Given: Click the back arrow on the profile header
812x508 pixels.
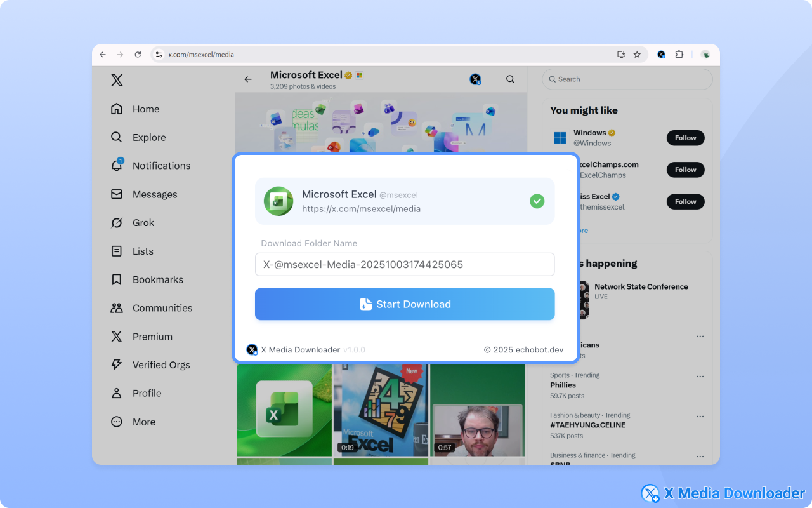Looking at the screenshot, I should (248, 79).
